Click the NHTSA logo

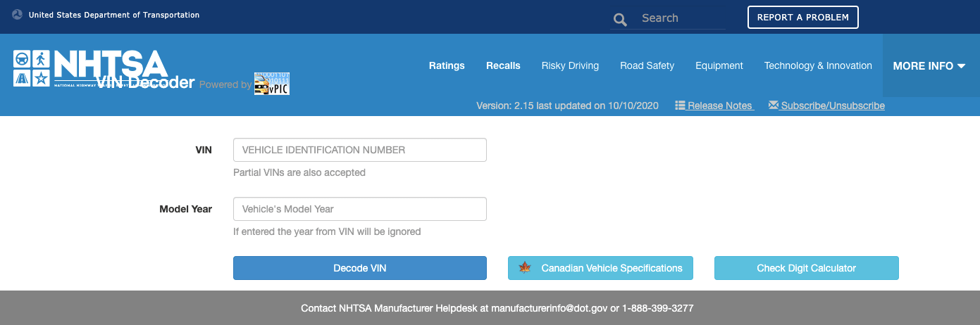tap(90, 68)
